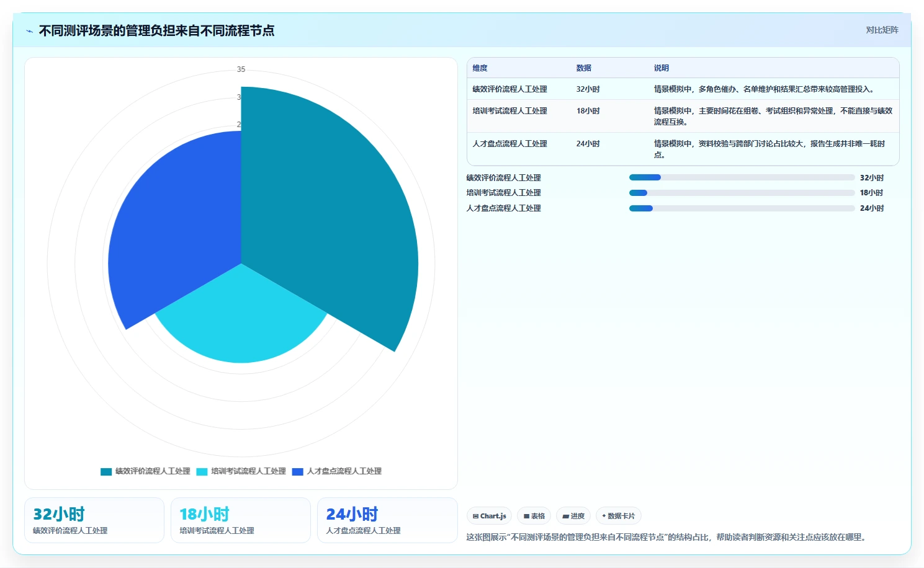Open the 32小时 summary card
The width and height of the screenshot is (924, 568).
tap(94, 520)
